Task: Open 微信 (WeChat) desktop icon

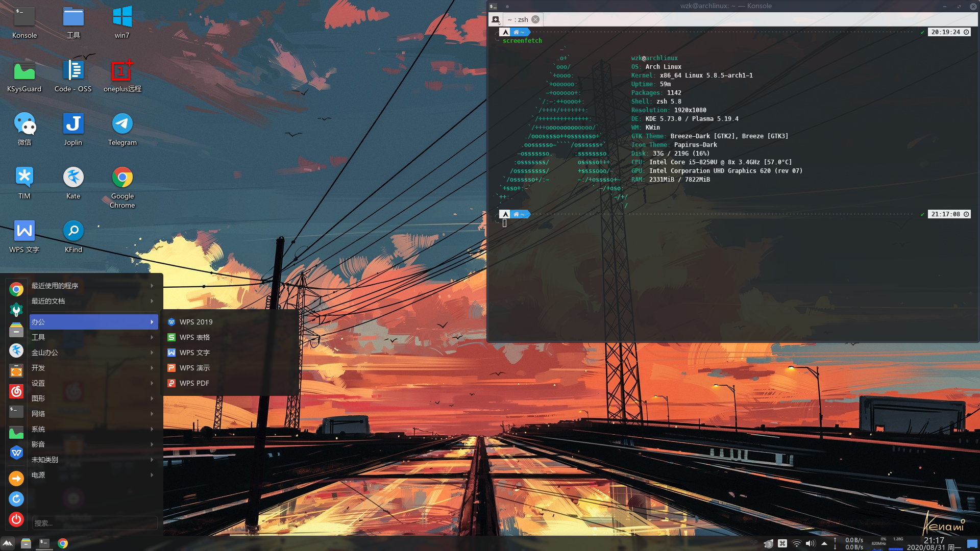Action: click(24, 130)
